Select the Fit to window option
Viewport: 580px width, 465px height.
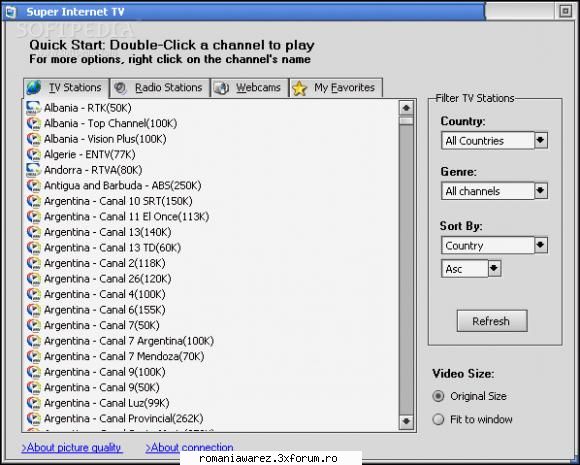[x=438, y=419]
